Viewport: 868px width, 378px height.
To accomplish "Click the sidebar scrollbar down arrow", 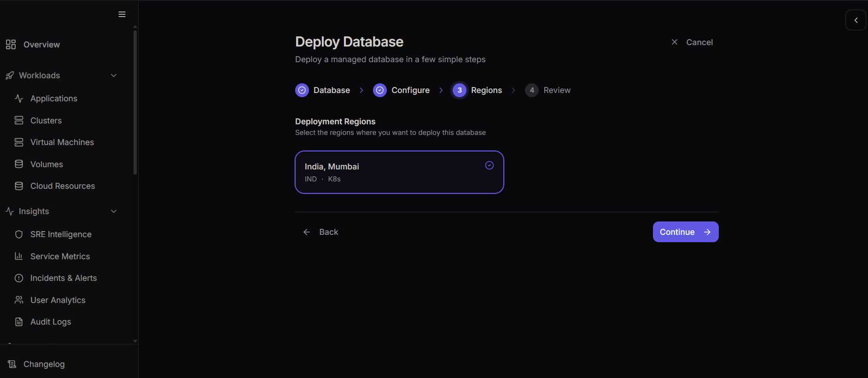I will 135,341.
